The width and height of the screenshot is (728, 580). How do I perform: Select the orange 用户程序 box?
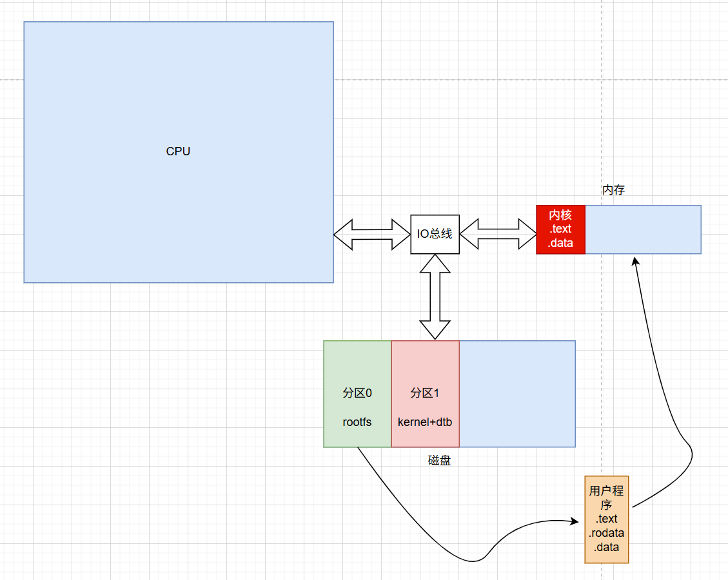pyautogui.click(x=606, y=519)
